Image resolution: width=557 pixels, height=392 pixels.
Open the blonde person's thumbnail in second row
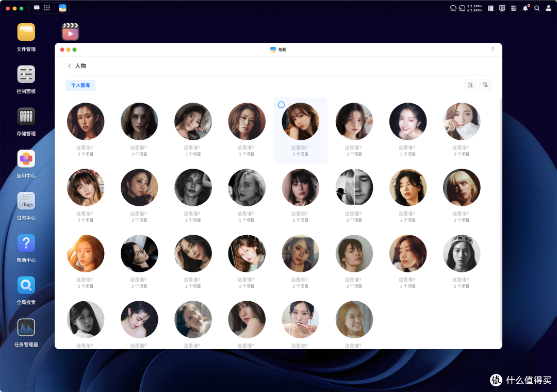(462, 187)
